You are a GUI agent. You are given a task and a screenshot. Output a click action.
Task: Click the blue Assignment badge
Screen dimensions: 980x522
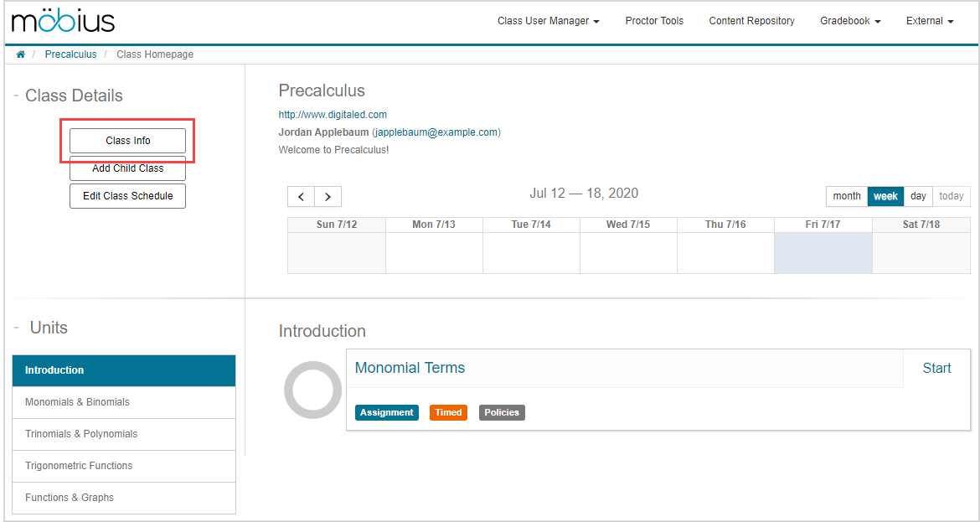click(x=386, y=412)
